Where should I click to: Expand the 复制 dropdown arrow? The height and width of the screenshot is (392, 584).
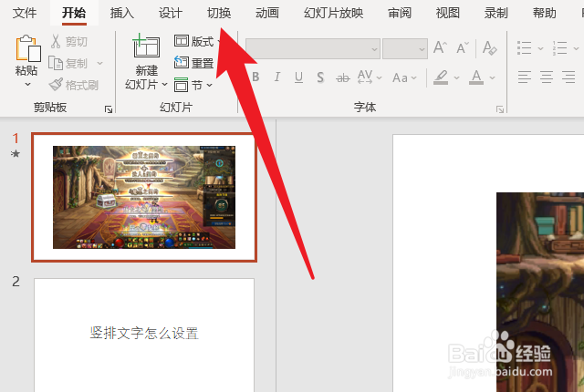click(x=100, y=63)
